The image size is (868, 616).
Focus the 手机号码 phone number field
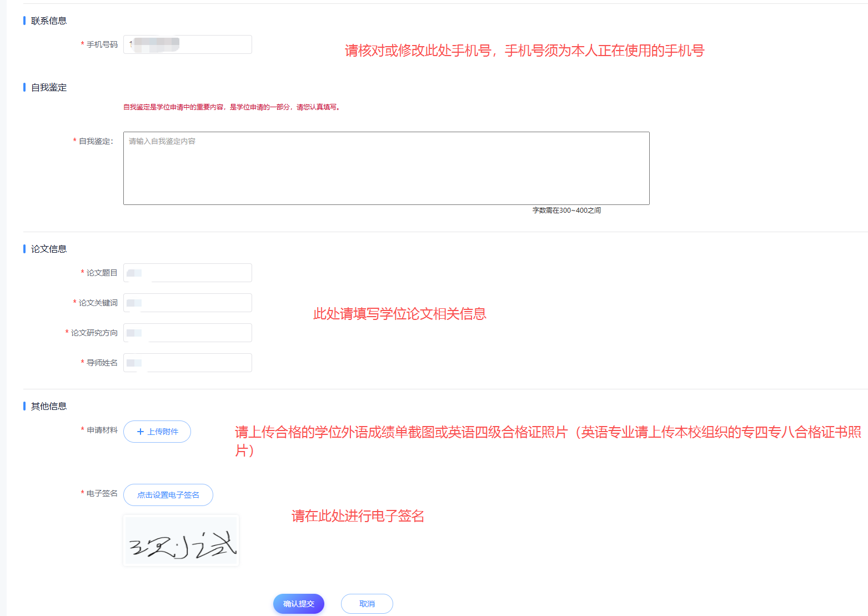coord(188,44)
